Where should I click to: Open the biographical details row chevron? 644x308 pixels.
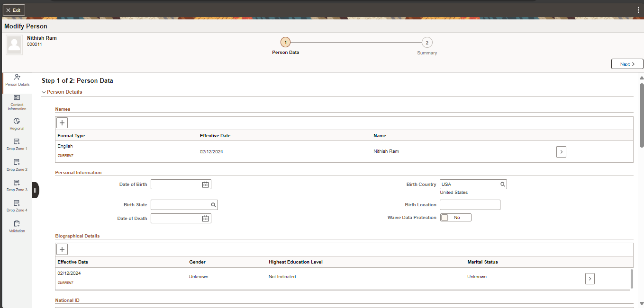(590, 279)
